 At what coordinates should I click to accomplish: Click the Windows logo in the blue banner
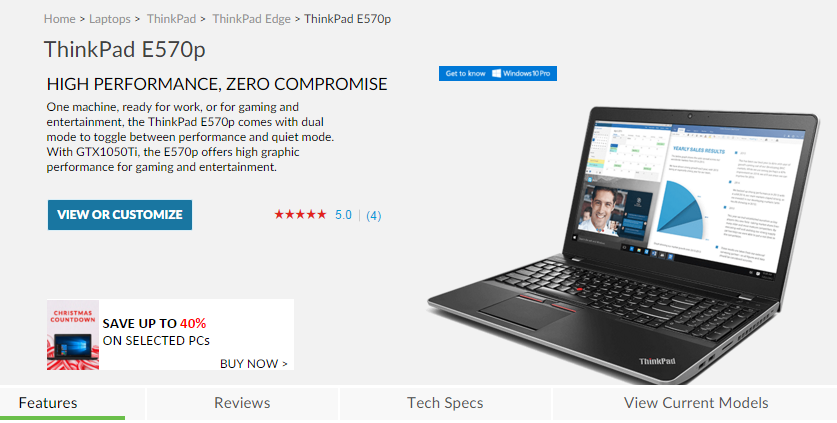(496, 74)
